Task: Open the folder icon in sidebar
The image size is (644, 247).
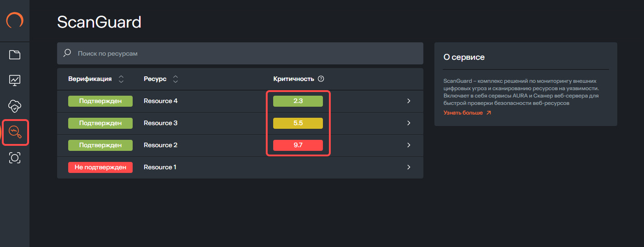Action: pos(15,55)
